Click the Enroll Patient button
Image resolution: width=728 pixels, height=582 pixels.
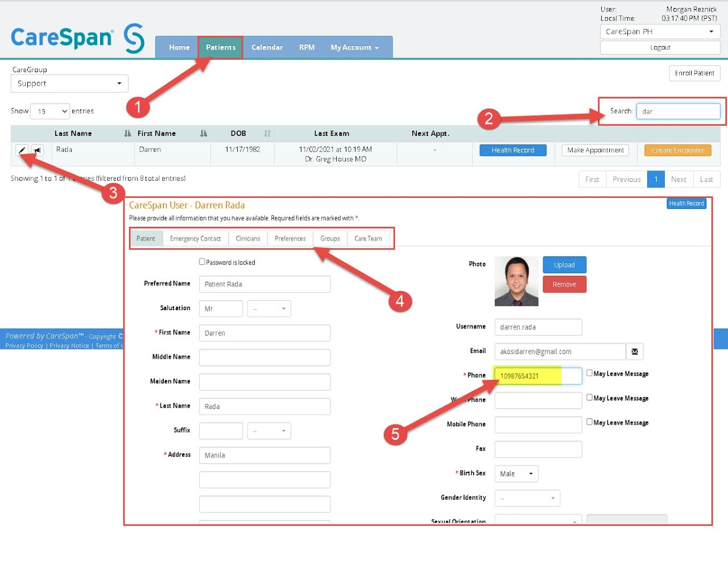[x=694, y=73]
